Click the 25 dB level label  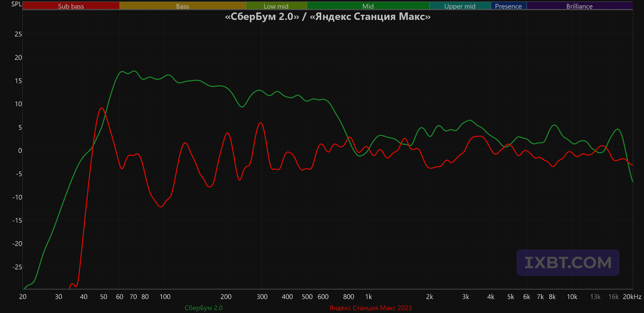pyautogui.click(x=18, y=34)
